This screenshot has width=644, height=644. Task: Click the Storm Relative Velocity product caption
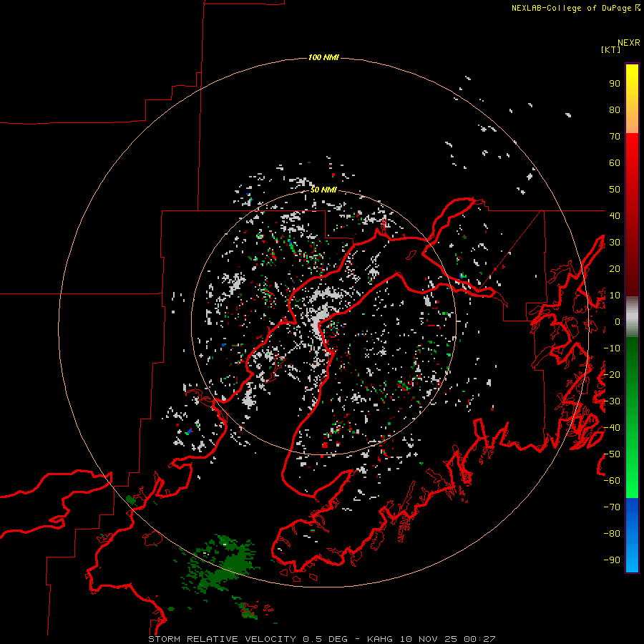321,639
